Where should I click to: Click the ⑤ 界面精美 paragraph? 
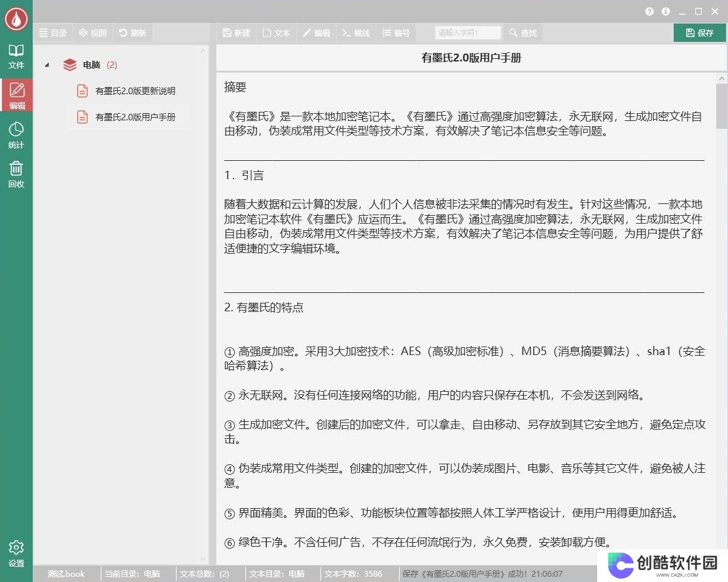(x=451, y=513)
